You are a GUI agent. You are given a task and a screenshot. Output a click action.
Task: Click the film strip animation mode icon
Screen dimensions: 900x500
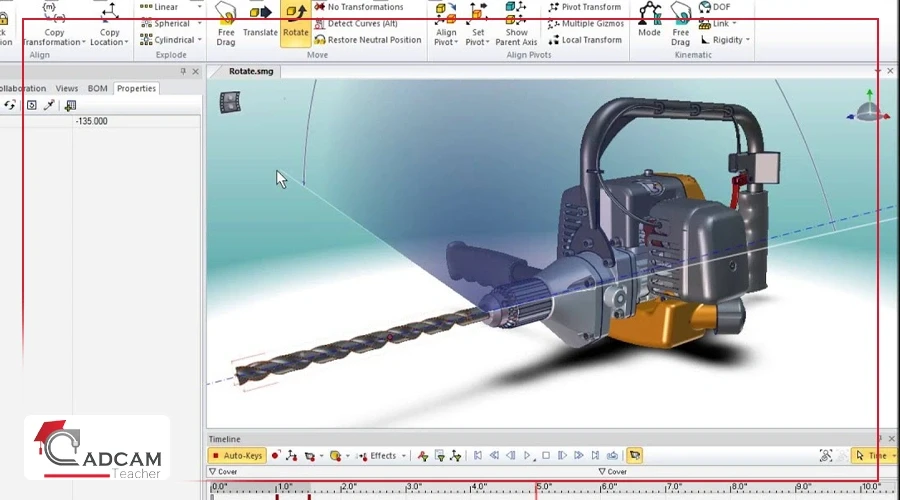tap(230, 102)
